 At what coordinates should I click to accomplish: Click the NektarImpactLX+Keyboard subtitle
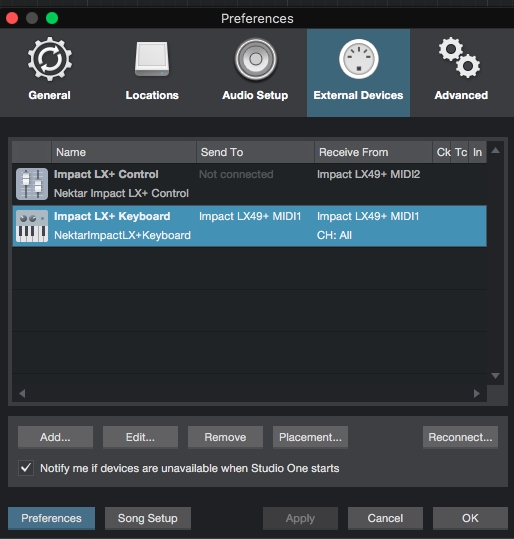pos(122,235)
